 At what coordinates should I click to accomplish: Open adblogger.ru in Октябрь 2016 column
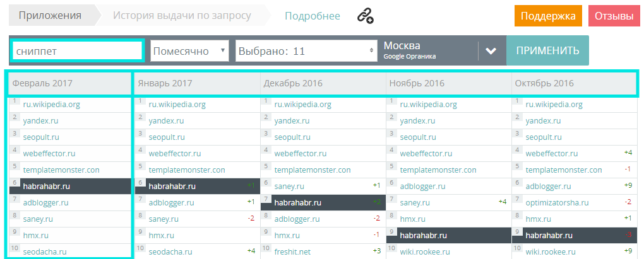tap(548, 187)
